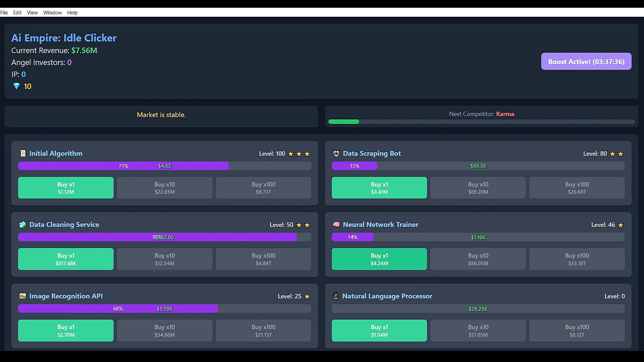
Task: Click the star next to Level 25
Action: click(307, 296)
